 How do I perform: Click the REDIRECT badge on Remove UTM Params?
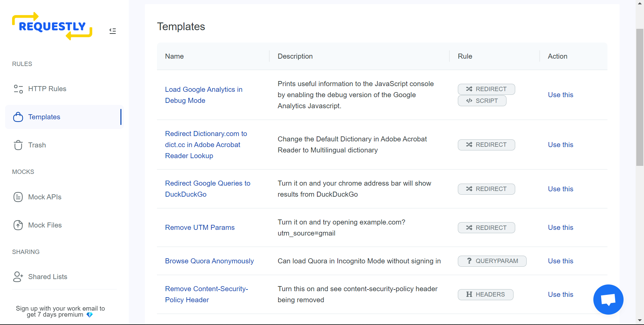[x=486, y=227]
